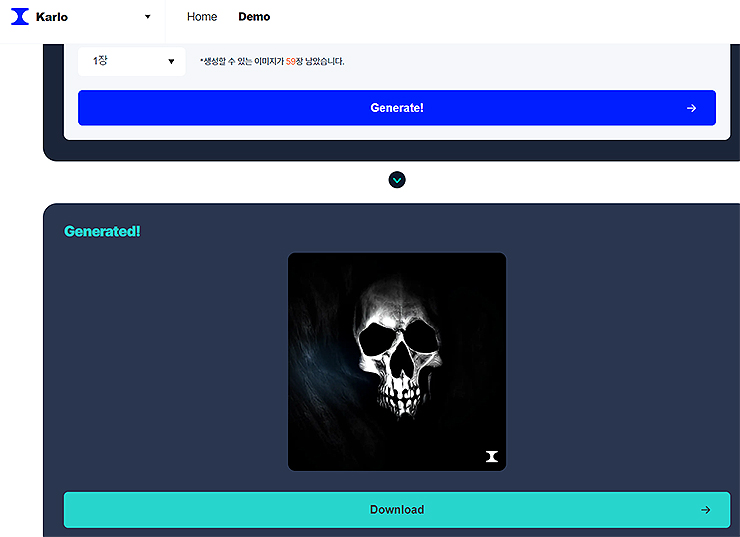Image resolution: width=740 pixels, height=537 pixels.
Task: Go to the Home tab
Action: (202, 17)
